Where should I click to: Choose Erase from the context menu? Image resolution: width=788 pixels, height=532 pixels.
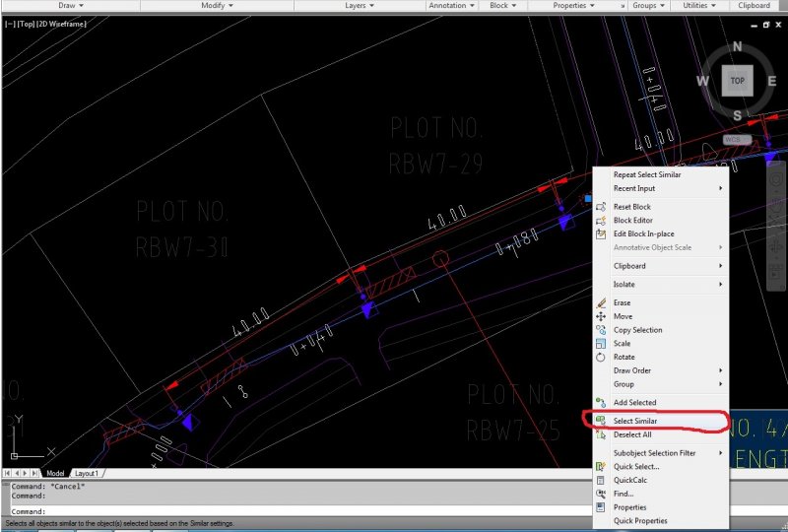(622, 302)
